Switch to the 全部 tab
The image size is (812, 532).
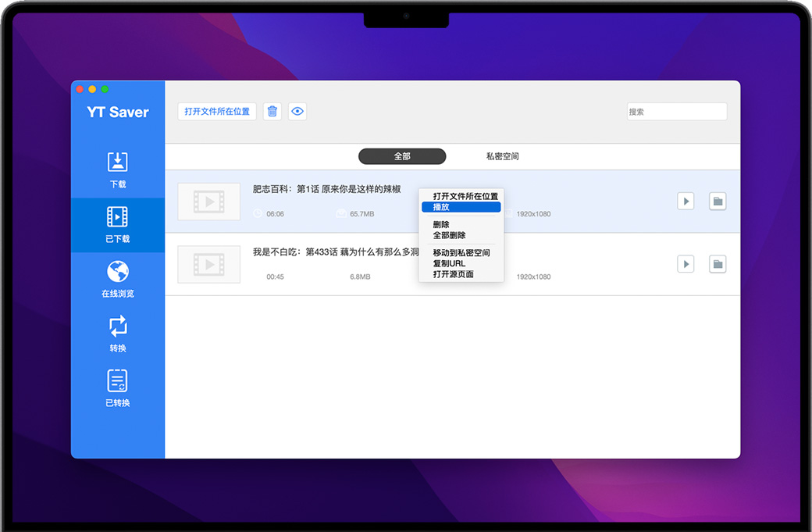(402, 156)
